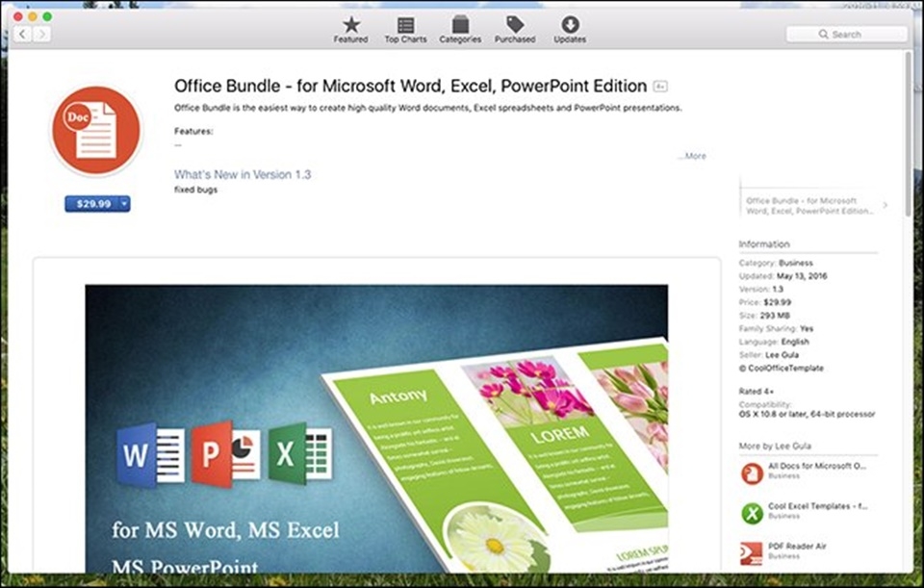
Task: Click the magnifying glass in the Search field
Action: [823, 34]
